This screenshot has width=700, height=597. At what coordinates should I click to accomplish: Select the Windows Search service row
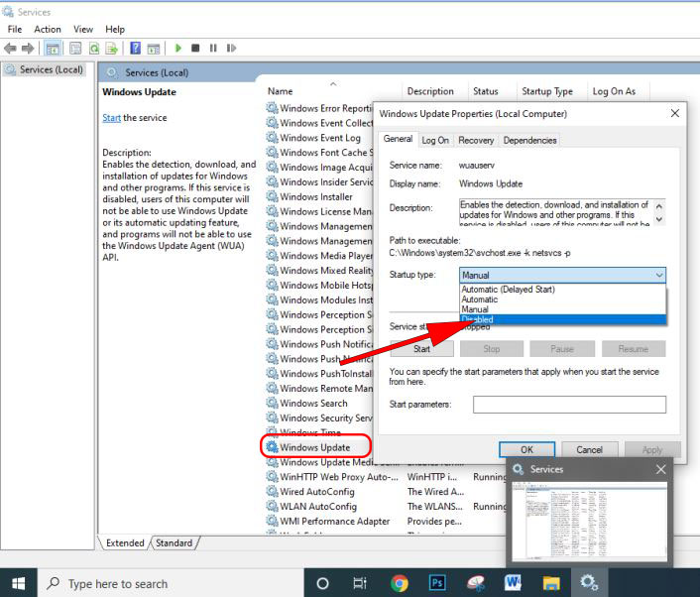(313, 404)
